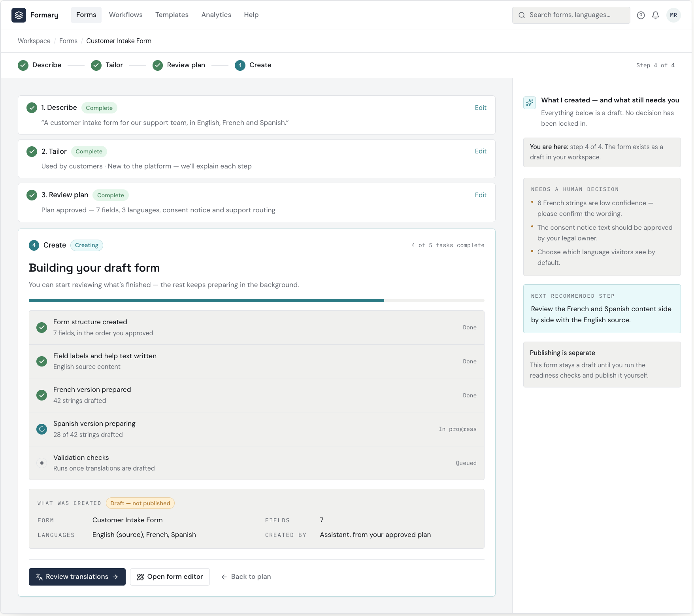
Task: Edit the Tailor step
Action: (x=481, y=151)
